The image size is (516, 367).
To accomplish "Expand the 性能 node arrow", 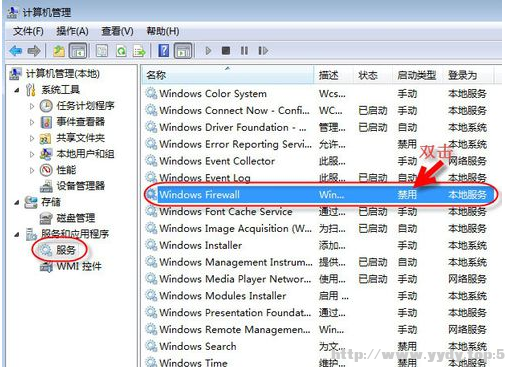I will point(32,170).
